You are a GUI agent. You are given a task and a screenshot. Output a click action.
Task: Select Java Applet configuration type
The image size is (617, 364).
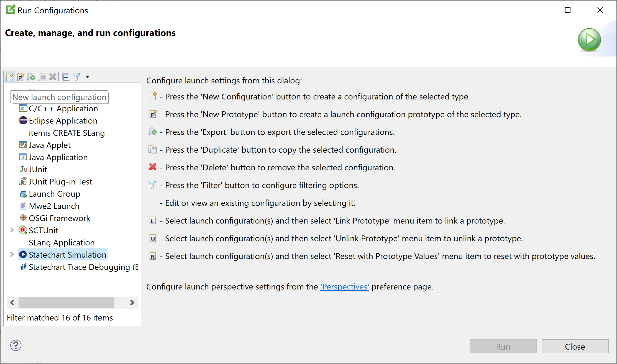click(50, 145)
